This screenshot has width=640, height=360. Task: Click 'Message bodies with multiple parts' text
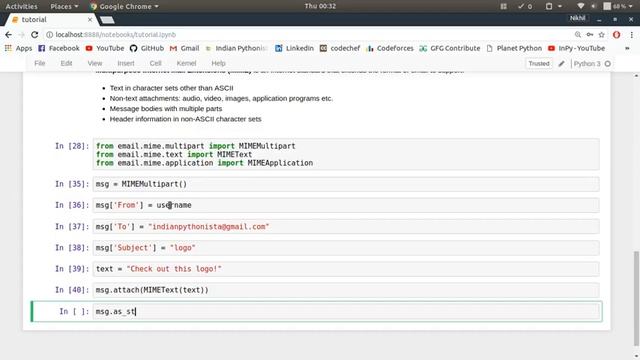[x=166, y=109]
